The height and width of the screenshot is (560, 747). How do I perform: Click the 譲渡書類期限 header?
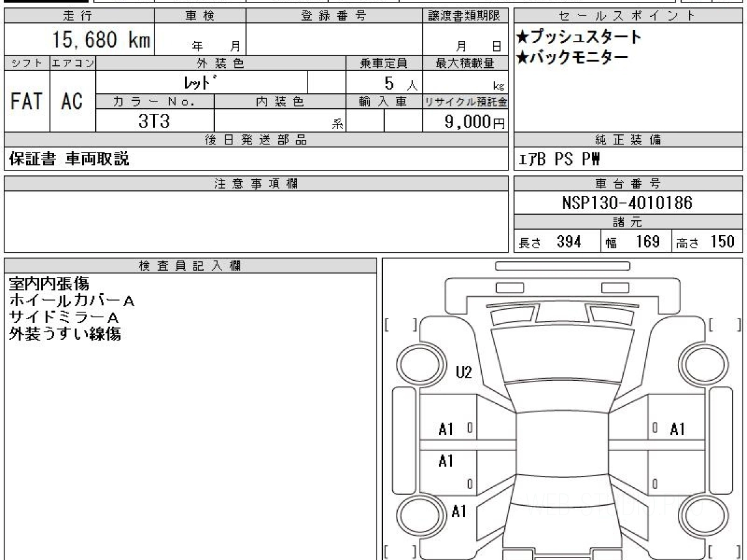point(466,16)
